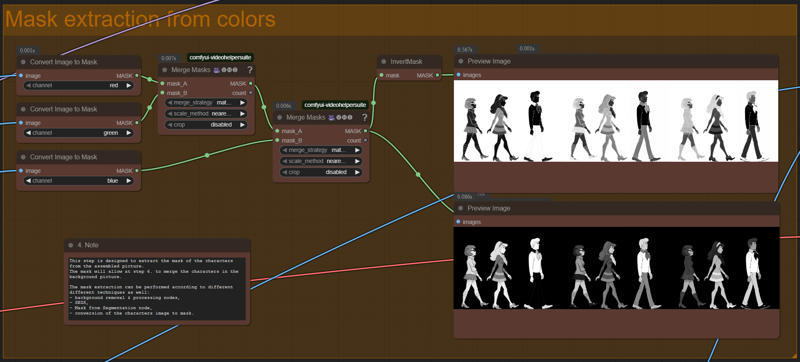Click the left arrow on the red channel selector
Screen dimensions: 800x362
pos(29,86)
